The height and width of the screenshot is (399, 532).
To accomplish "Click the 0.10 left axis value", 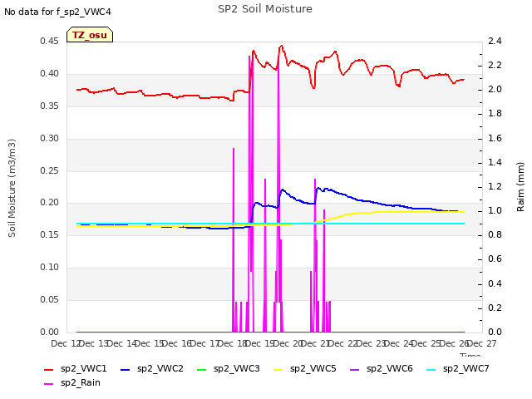I will click(49, 268).
